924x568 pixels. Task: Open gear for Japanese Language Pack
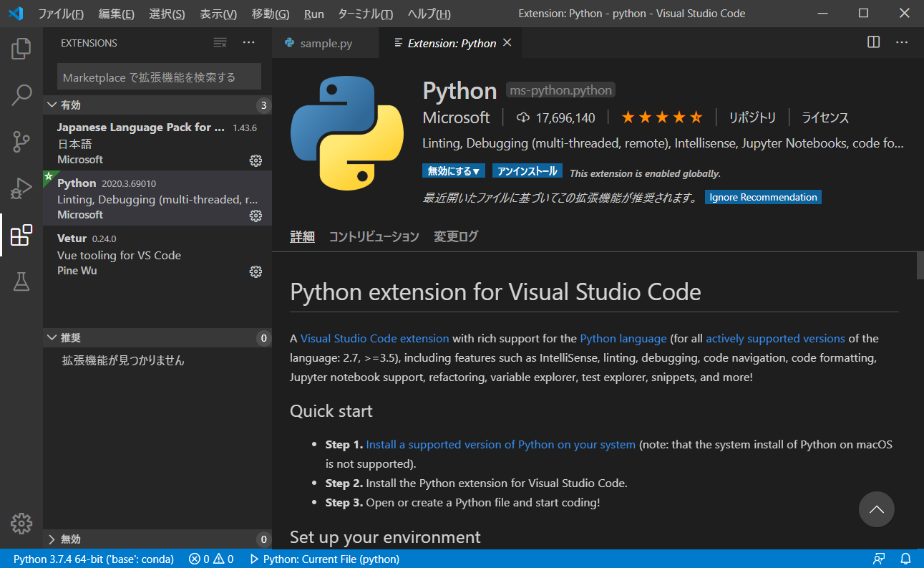[x=256, y=160]
